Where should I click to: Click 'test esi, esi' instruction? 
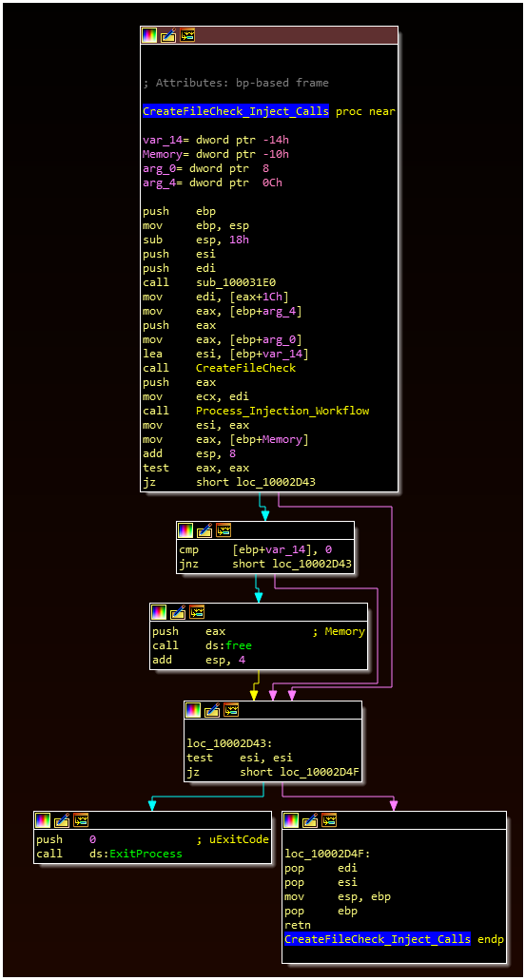240,759
